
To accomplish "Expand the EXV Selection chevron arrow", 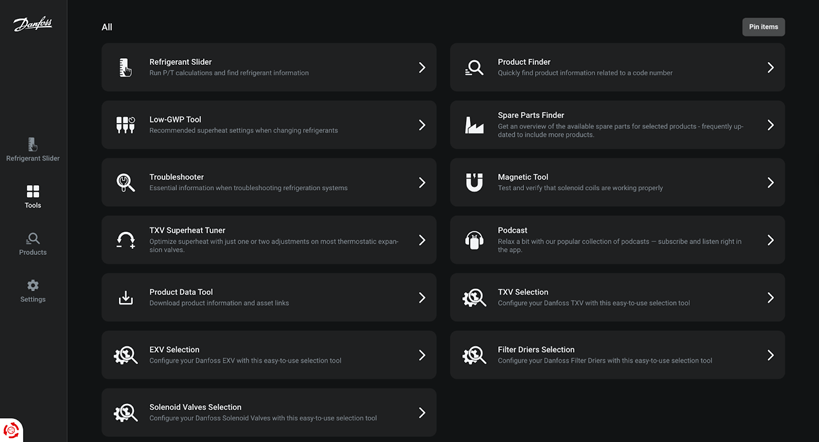I will (422, 355).
